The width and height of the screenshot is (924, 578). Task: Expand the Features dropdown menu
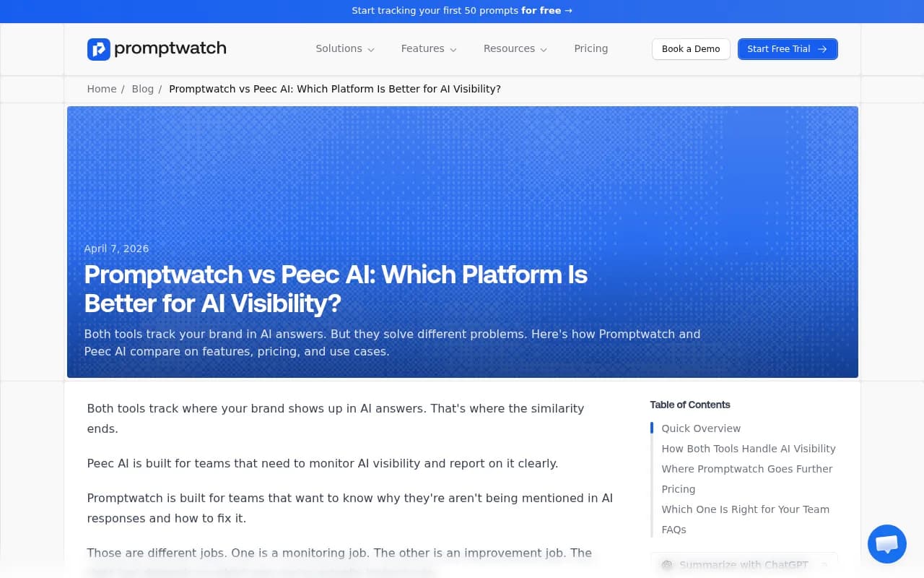pyautogui.click(x=429, y=48)
